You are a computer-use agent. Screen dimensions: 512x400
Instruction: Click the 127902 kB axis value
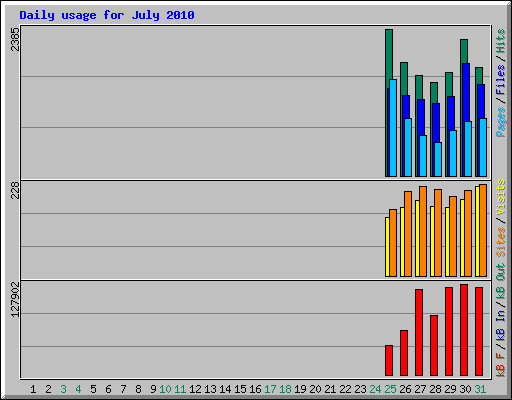coord(15,299)
